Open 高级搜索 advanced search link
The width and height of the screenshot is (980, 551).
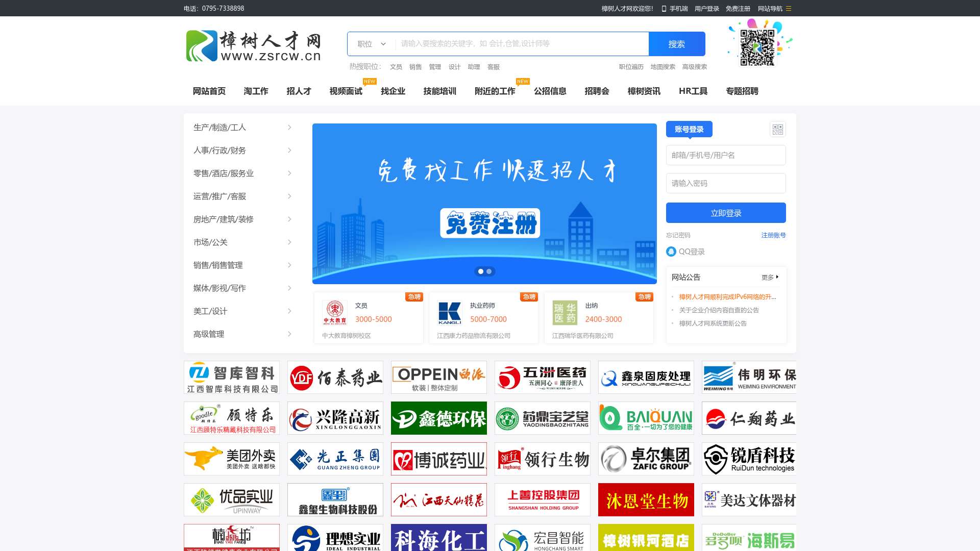(695, 67)
